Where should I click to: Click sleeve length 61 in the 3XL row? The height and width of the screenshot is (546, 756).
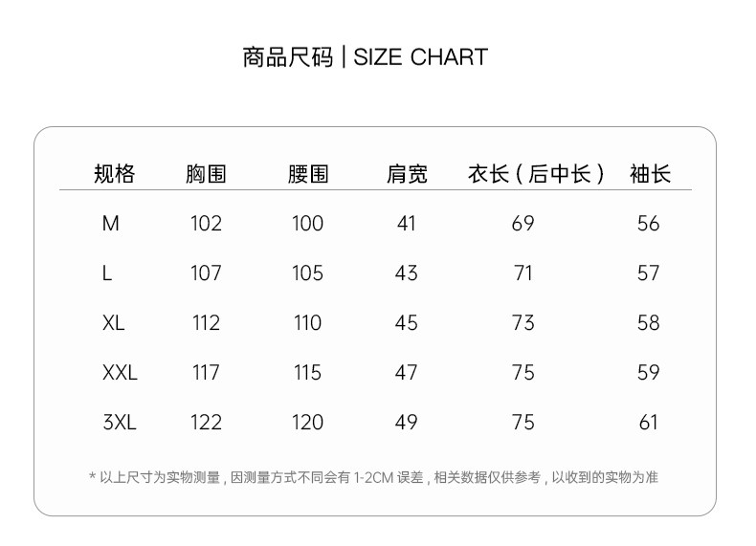pos(649,423)
